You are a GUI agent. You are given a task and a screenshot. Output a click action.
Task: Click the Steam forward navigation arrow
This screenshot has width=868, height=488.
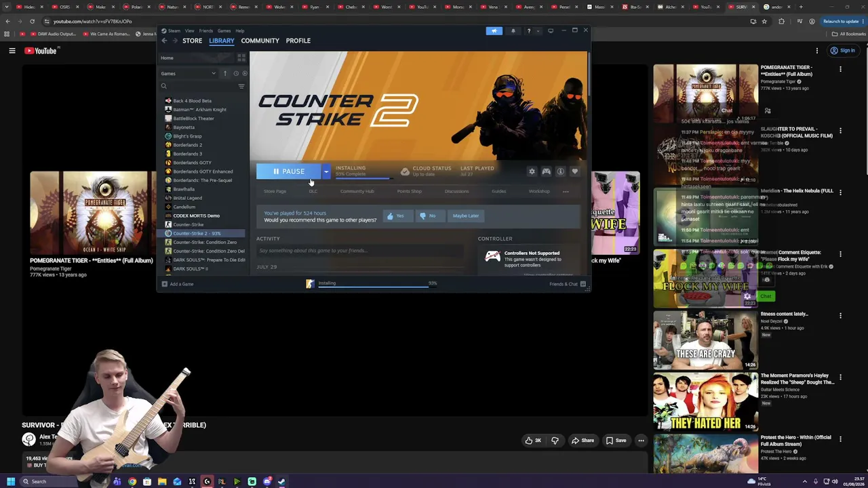[175, 41]
